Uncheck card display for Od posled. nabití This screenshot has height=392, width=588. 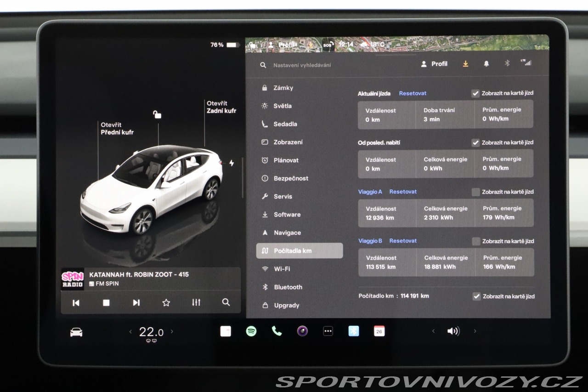[x=476, y=142]
